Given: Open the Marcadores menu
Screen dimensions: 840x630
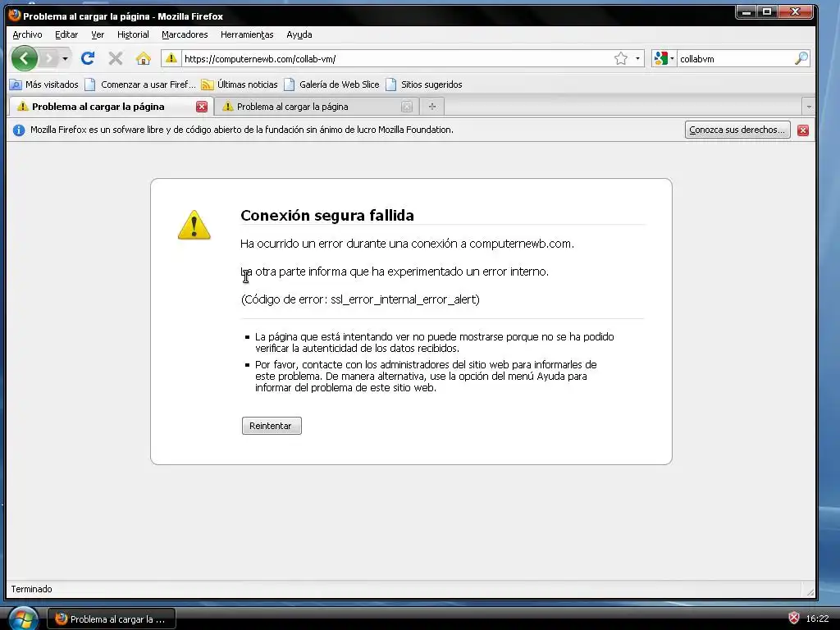Looking at the screenshot, I should 185,34.
